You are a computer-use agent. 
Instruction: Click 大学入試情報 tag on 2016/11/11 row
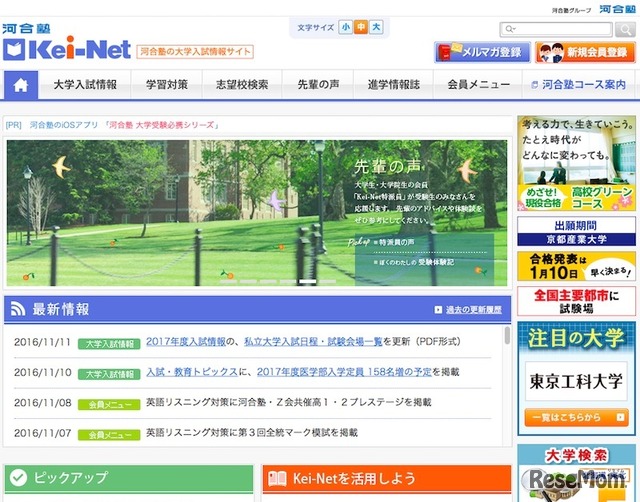tap(109, 344)
